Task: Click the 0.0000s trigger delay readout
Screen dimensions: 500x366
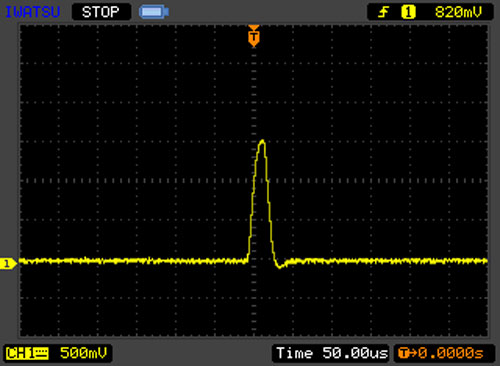Action: tap(451, 353)
